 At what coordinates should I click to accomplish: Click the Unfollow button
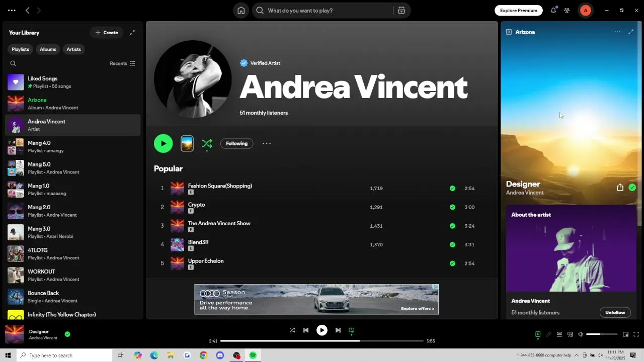click(615, 312)
